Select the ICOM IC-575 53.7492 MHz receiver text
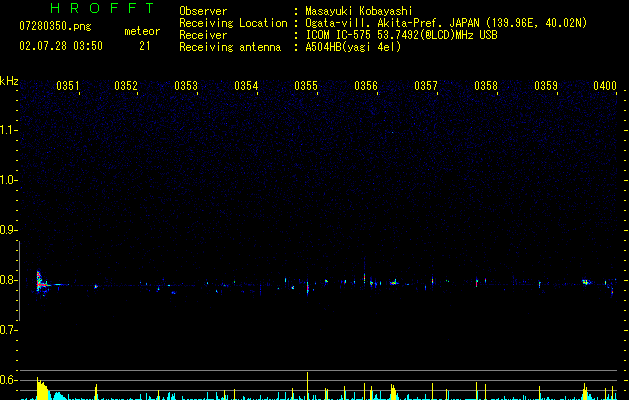 [402, 35]
